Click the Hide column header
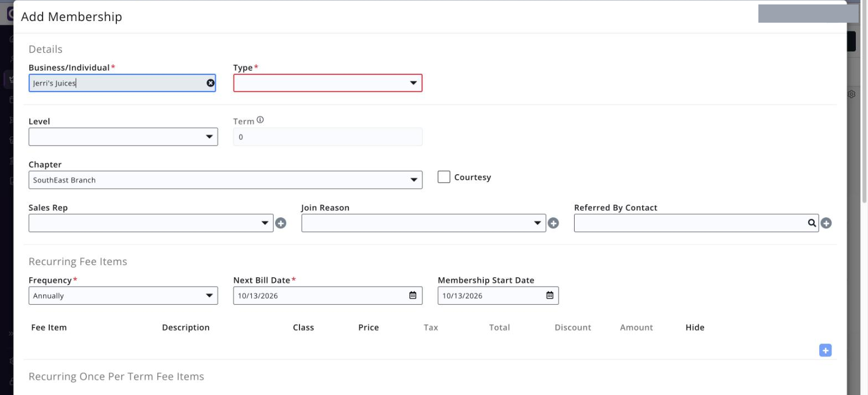This screenshot has width=868, height=395. pyautogui.click(x=695, y=328)
